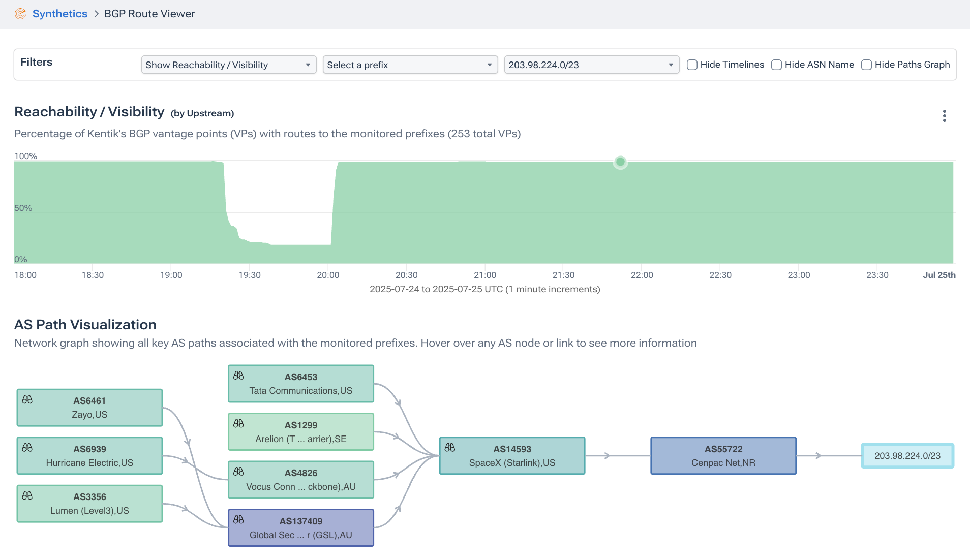Screen dimensions: 970x560
Task: Click the 50% axis label
Action: click(x=23, y=208)
